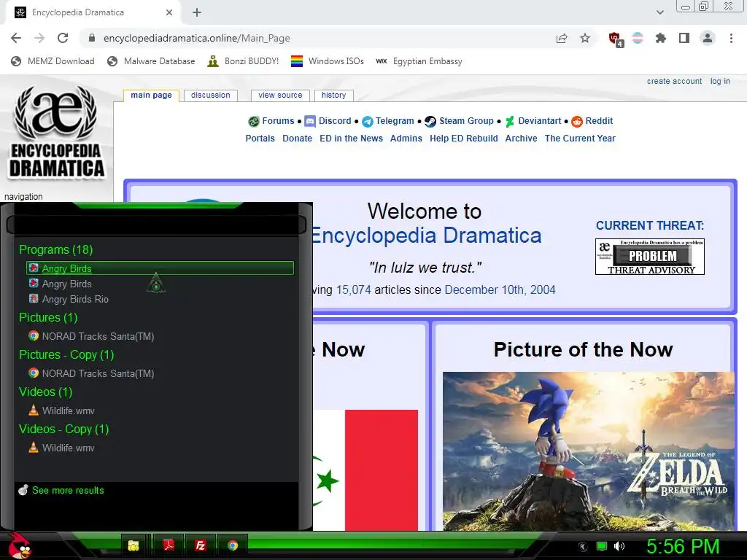Click Help ED Rebuild link
This screenshot has width=747, height=560.
(x=463, y=139)
